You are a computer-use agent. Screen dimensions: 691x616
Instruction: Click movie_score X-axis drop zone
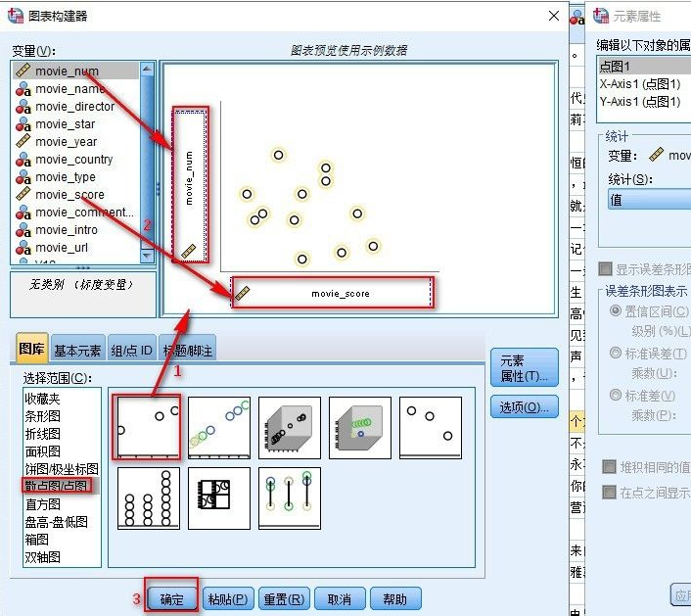pyautogui.click(x=333, y=293)
